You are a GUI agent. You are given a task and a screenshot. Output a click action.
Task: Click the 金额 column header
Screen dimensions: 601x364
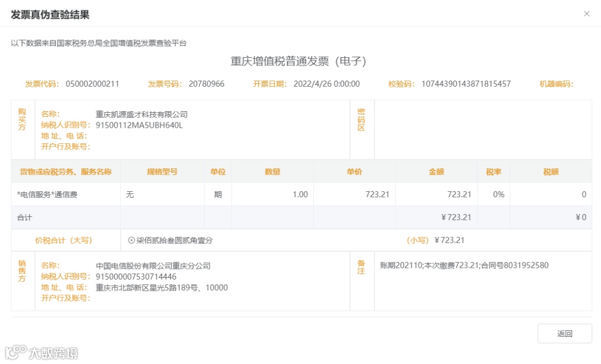tap(436, 172)
